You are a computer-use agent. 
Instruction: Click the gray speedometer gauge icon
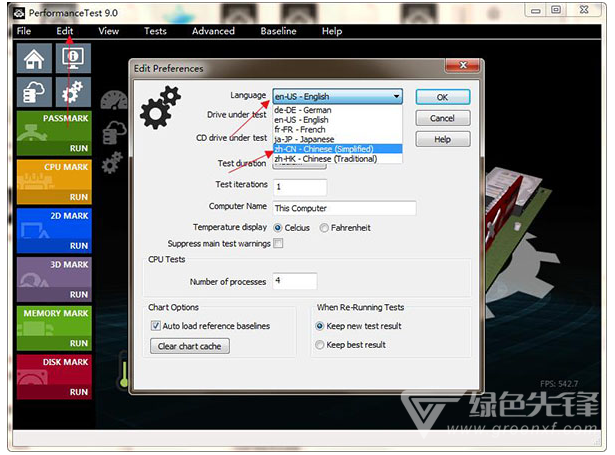pyautogui.click(x=114, y=100)
